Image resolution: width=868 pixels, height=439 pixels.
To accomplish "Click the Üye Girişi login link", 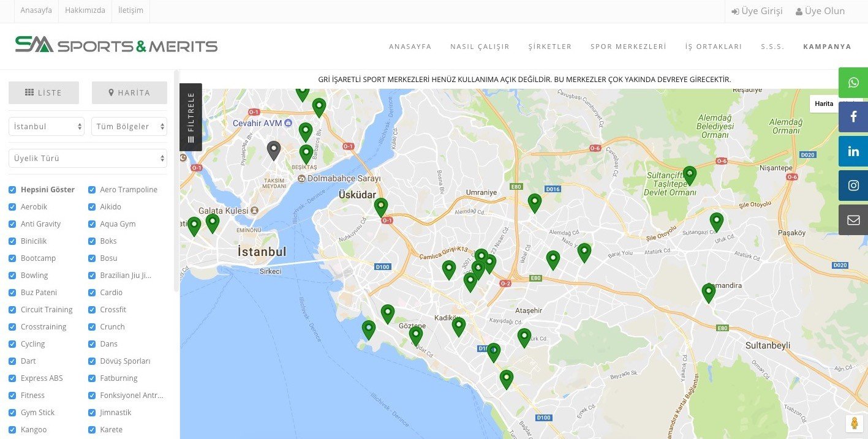I will (x=757, y=11).
